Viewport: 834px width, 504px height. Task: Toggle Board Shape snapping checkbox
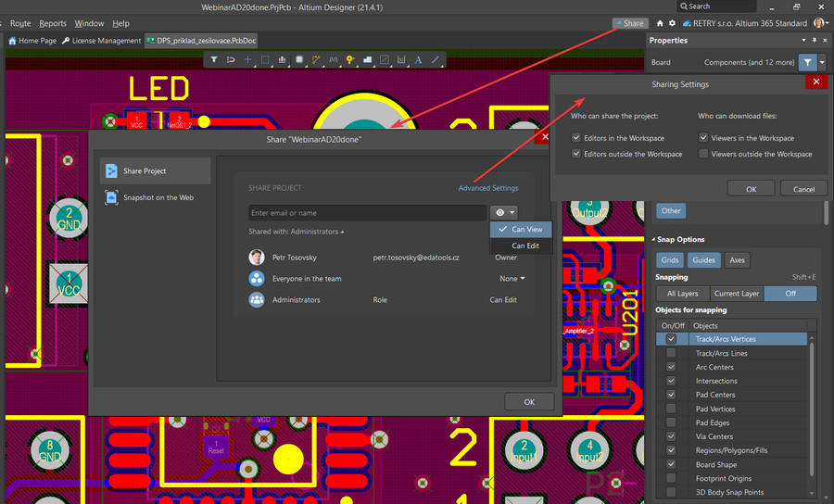[671, 464]
